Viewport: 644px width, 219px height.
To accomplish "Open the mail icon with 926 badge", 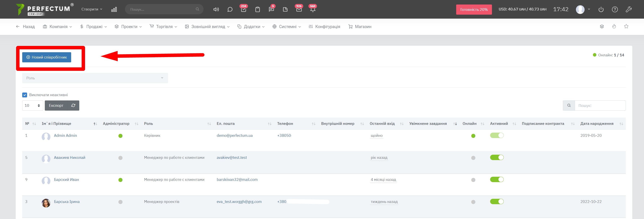I will click(299, 10).
